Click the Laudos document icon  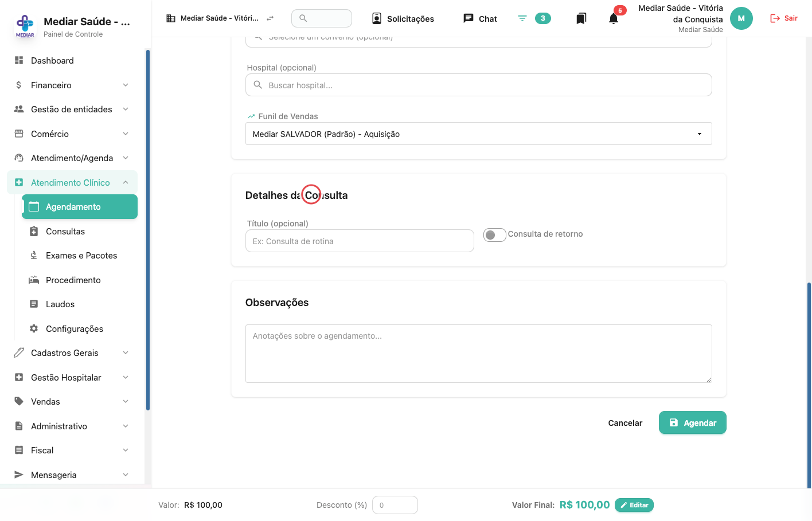point(34,304)
